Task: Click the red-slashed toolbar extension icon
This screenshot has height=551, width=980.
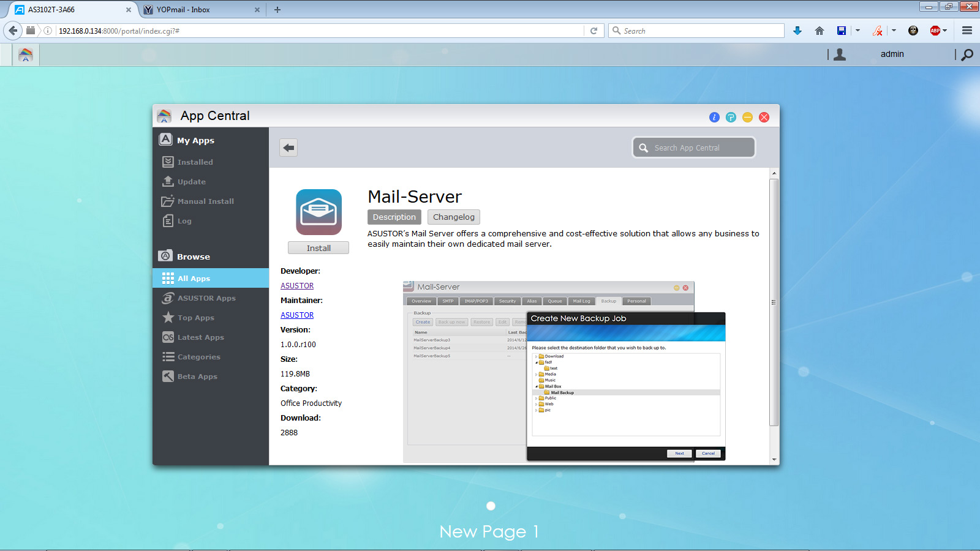Action: [x=878, y=31]
